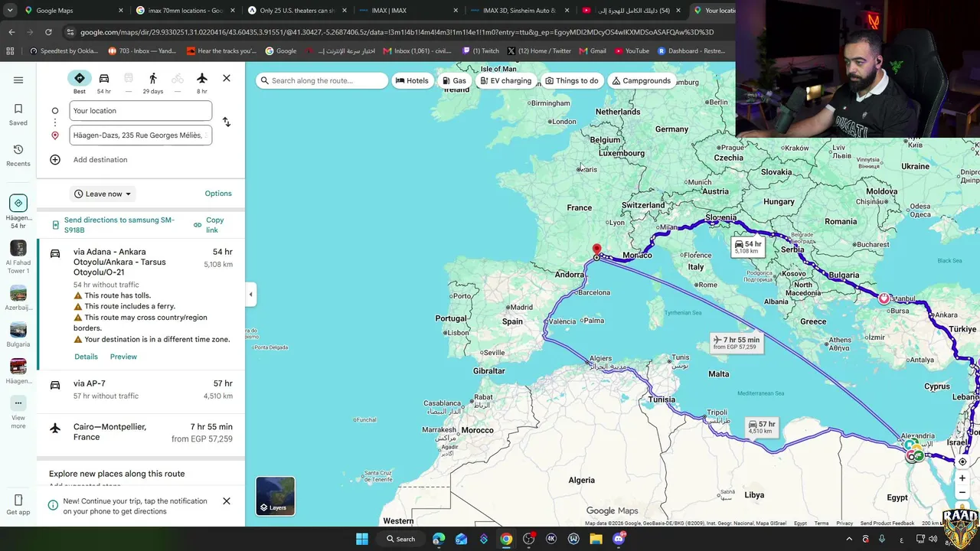Click the Your location starting point field
This screenshot has width=980, height=551.
tap(141, 111)
